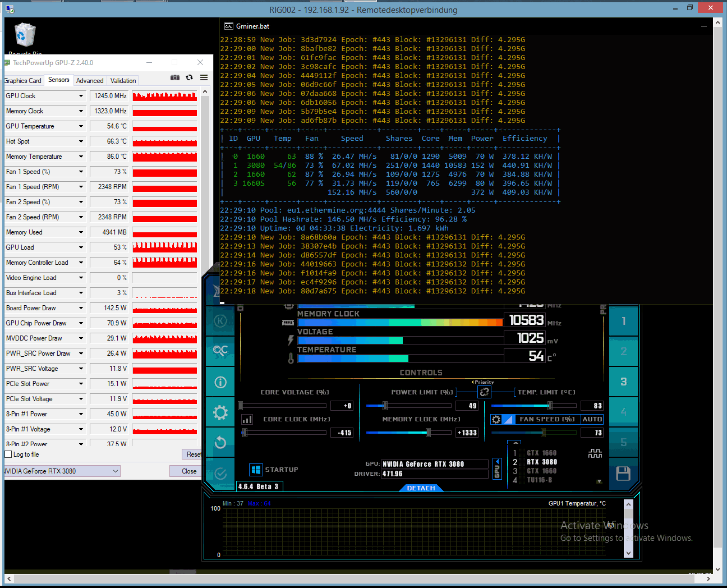Open Afterburner information window icon

click(x=220, y=382)
